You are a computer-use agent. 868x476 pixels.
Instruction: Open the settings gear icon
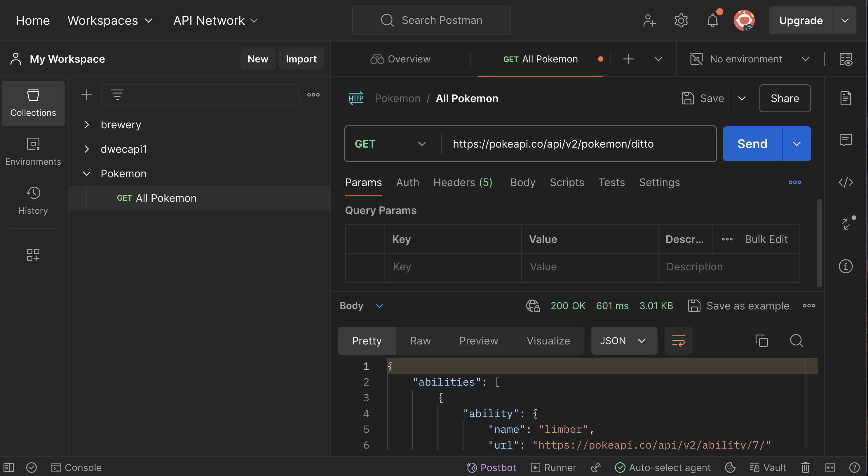click(x=681, y=20)
